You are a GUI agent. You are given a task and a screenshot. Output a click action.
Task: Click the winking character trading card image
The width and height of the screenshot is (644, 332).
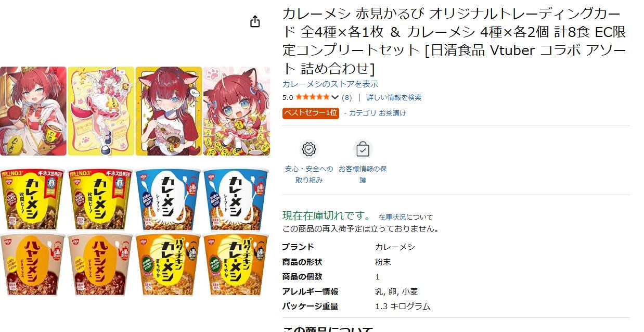tap(169, 111)
